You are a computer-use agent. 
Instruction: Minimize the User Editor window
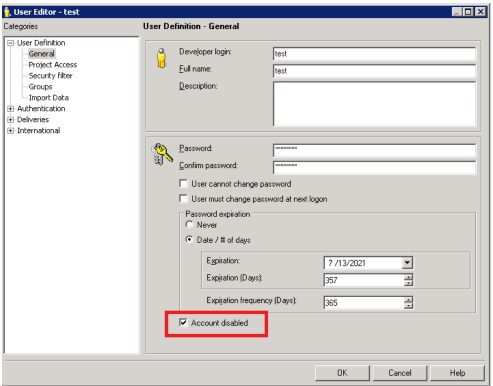pyautogui.click(x=457, y=12)
